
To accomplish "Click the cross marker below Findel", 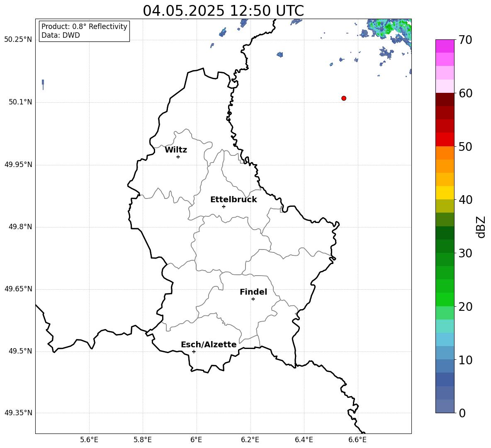I will (253, 299).
